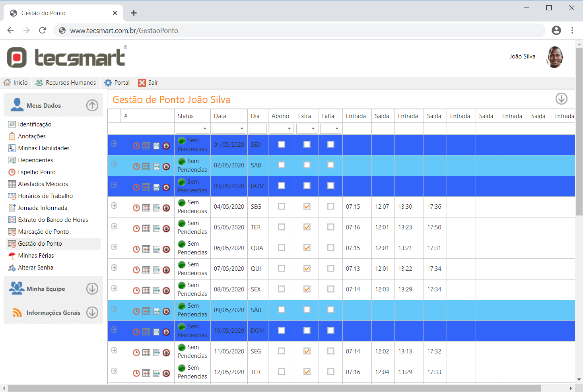
Task: Uncheck the Extra checkbox for 07/05/2020
Action: 307,268
